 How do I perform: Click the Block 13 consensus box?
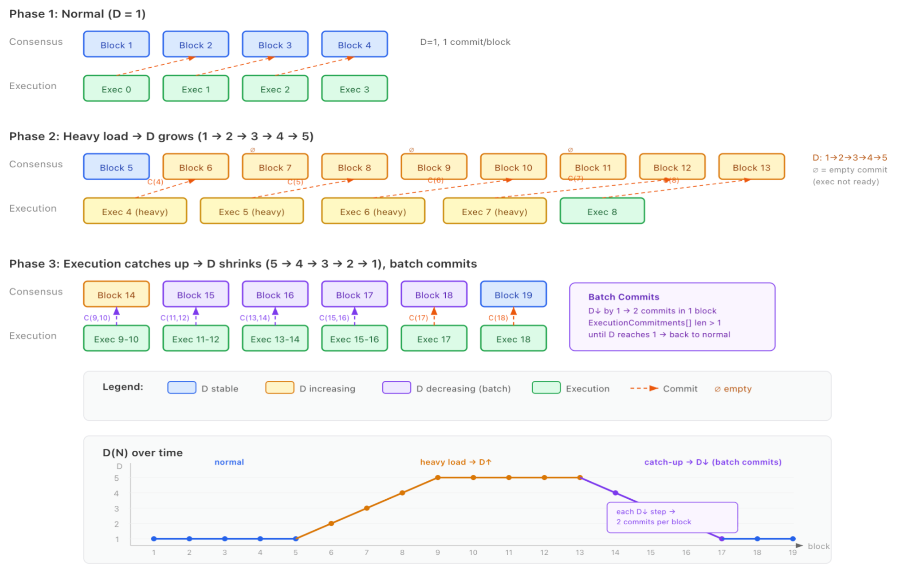(x=751, y=167)
